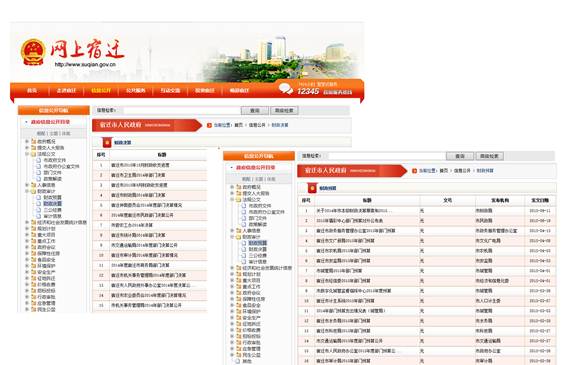Viewport: 564px width, 365px height.
Task: Click the 12345 hotline chat bubble icon
Action: coord(286,89)
